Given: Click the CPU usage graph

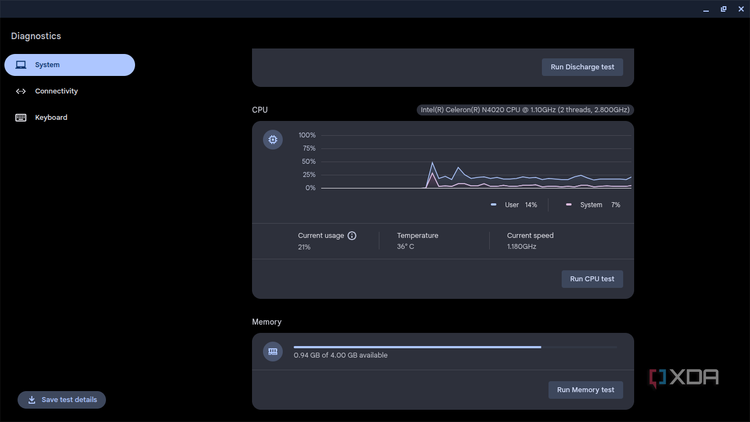Looking at the screenshot, I should pyautogui.click(x=476, y=162).
